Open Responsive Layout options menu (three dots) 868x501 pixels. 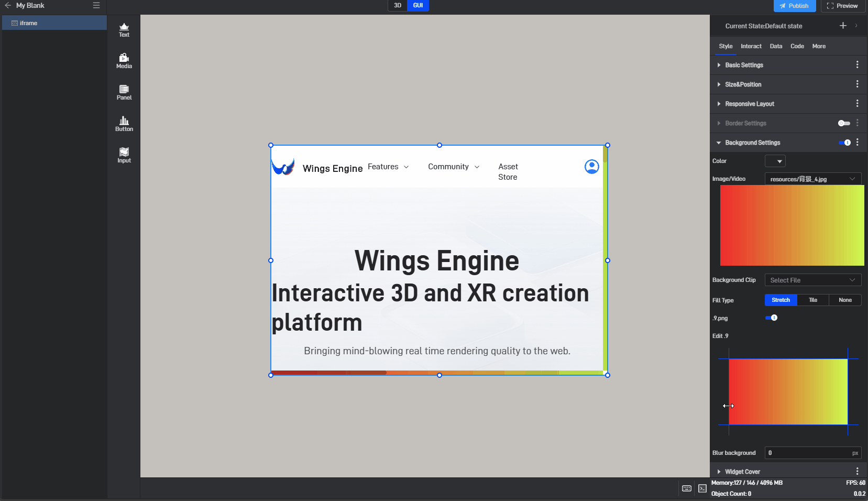(x=858, y=104)
